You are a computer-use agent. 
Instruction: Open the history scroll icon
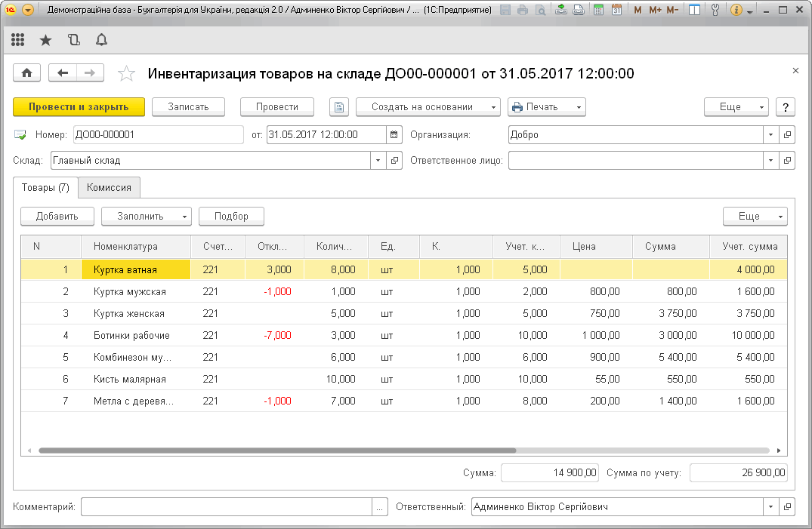[x=73, y=40]
